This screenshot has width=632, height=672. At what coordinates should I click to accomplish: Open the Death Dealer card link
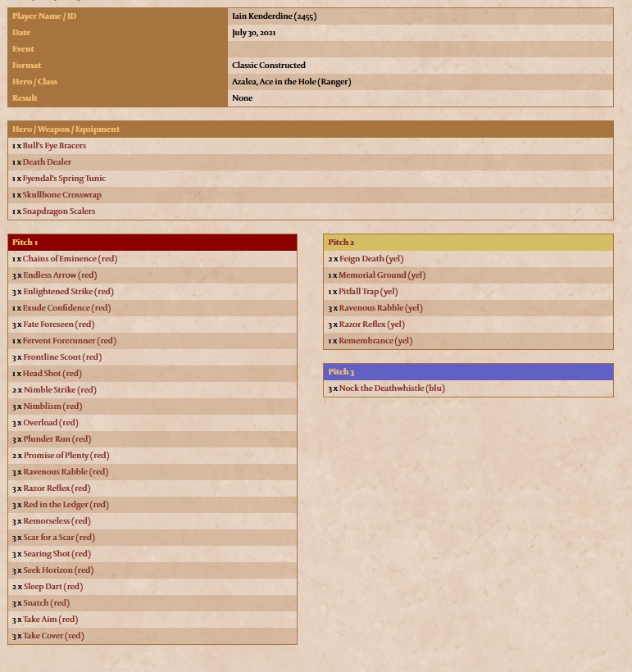tap(47, 162)
